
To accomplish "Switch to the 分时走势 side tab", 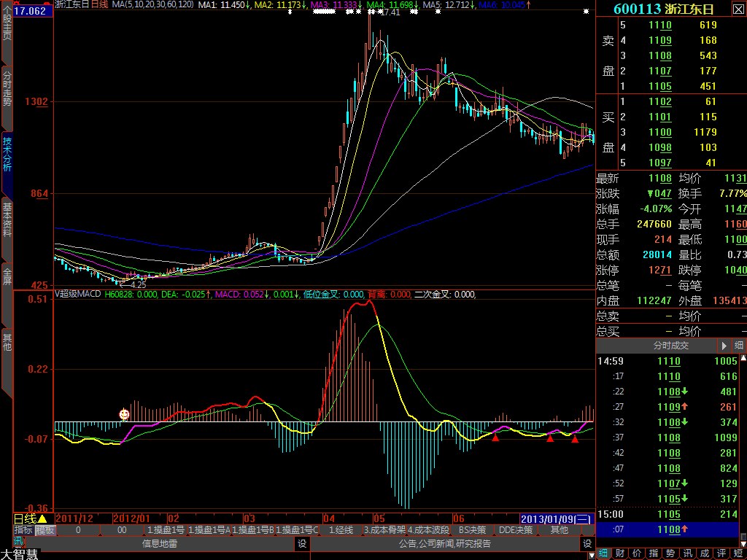I will [7, 88].
